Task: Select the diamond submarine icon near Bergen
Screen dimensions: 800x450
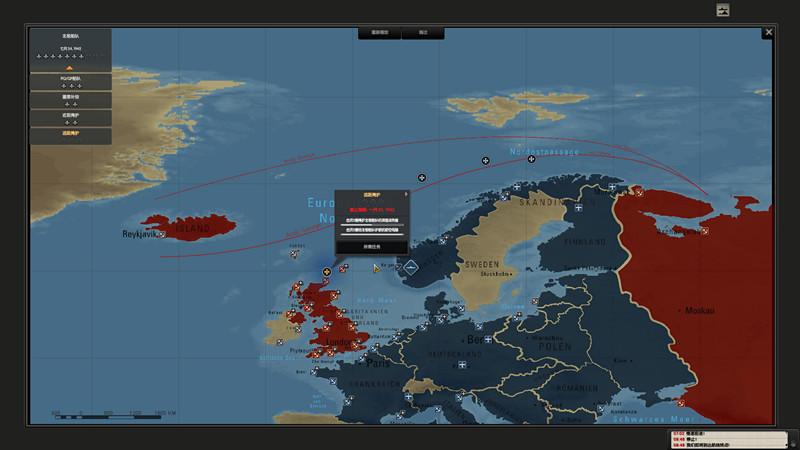Action: (411, 267)
